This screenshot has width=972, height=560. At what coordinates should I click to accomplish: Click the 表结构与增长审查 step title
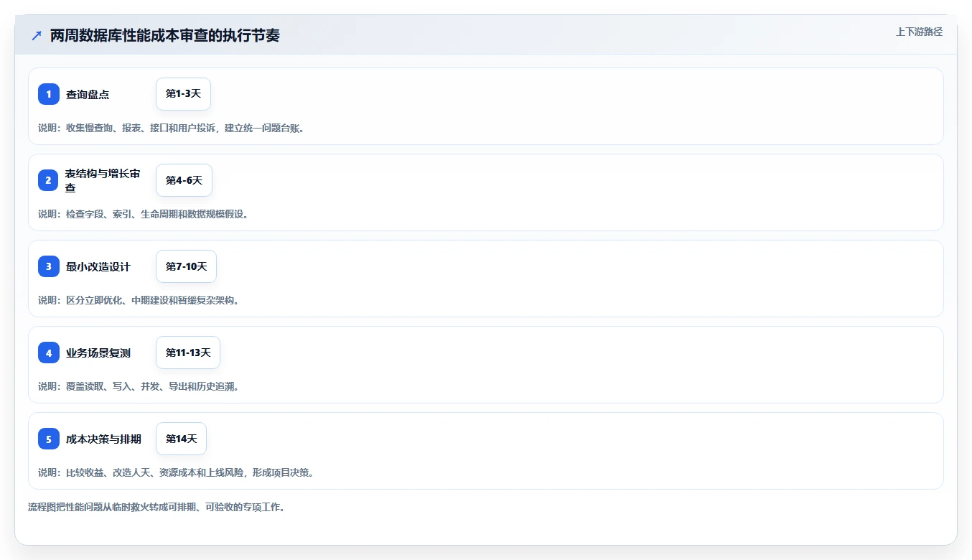(103, 180)
